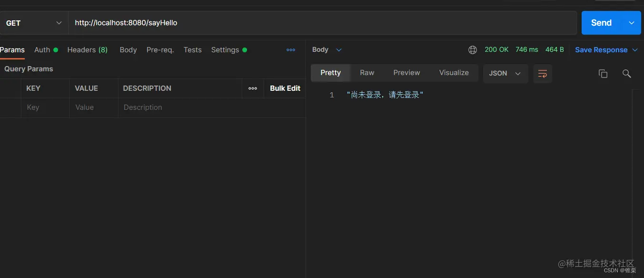Click Save Response
Viewport: 644px width, 278px height.
(601, 50)
